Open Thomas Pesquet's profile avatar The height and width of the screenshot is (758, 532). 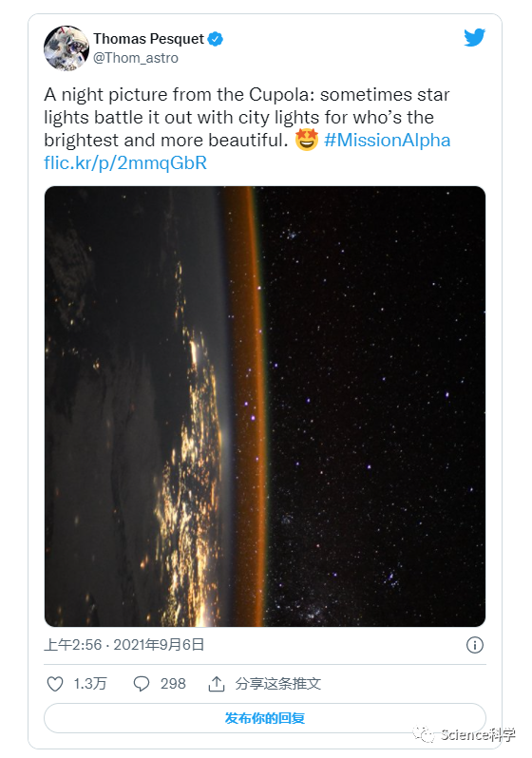(66, 48)
